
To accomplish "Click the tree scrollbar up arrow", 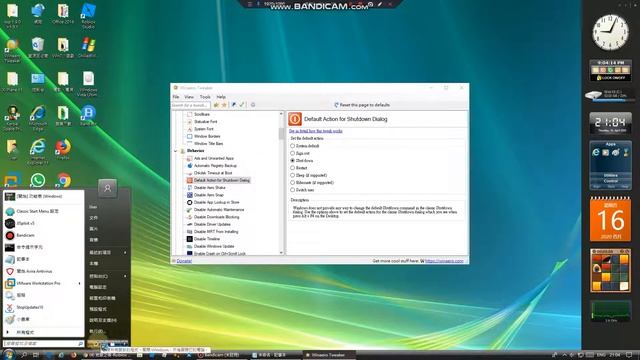I will [x=281, y=113].
